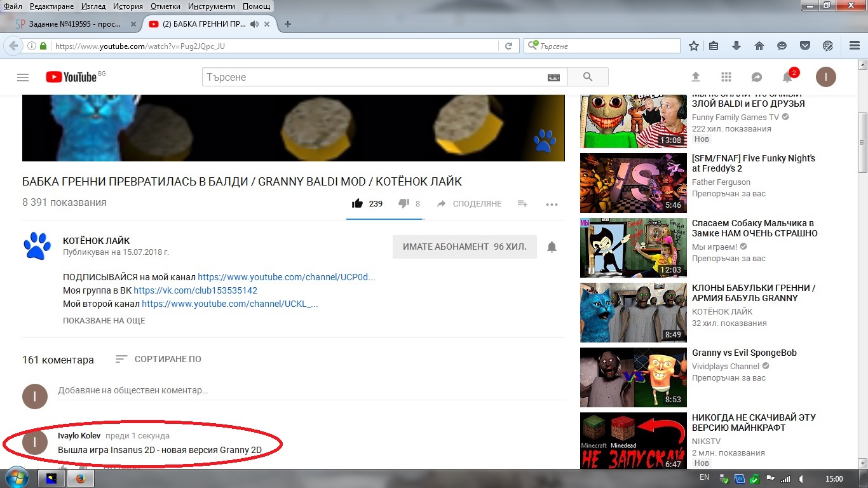Open the add-to-playlist icon
The width and height of the screenshot is (868, 488).
pyautogui.click(x=522, y=203)
